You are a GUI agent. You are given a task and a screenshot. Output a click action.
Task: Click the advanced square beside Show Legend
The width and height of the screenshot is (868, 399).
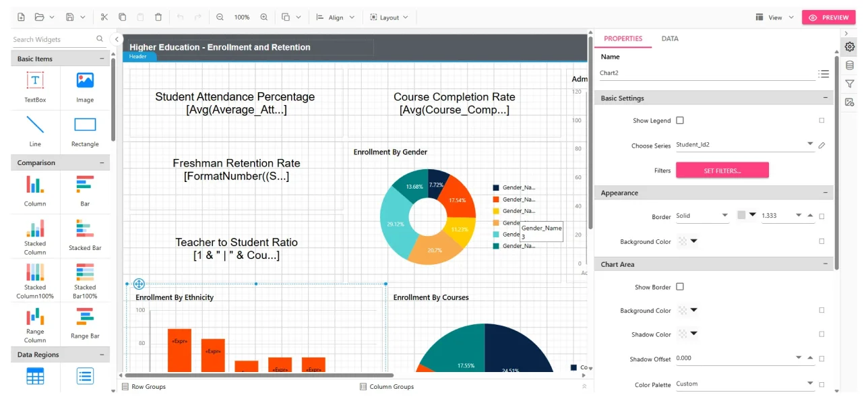pos(821,121)
